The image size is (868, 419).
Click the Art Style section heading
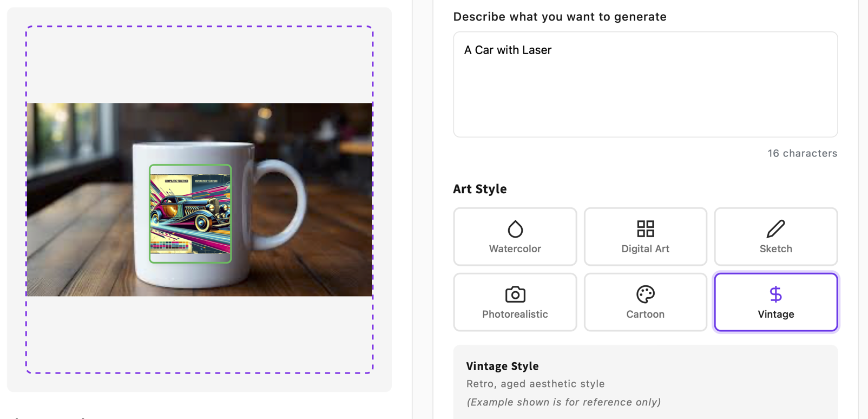(480, 189)
